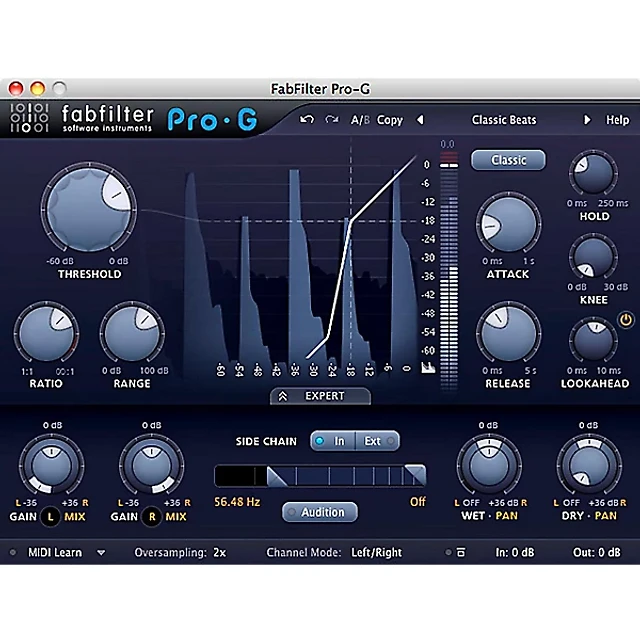This screenshot has height=640, width=640.
Task: Open the Classic Beats preset menu
Action: tap(504, 120)
